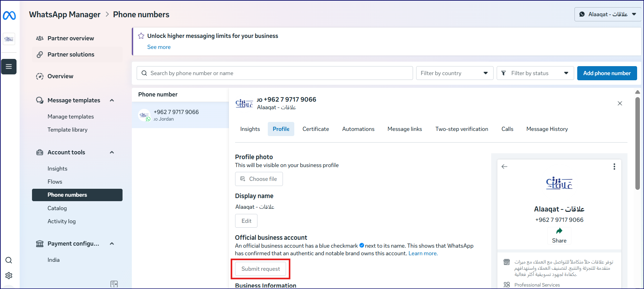Open India payment configuration
The width and height of the screenshot is (644, 289).
tap(53, 260)
